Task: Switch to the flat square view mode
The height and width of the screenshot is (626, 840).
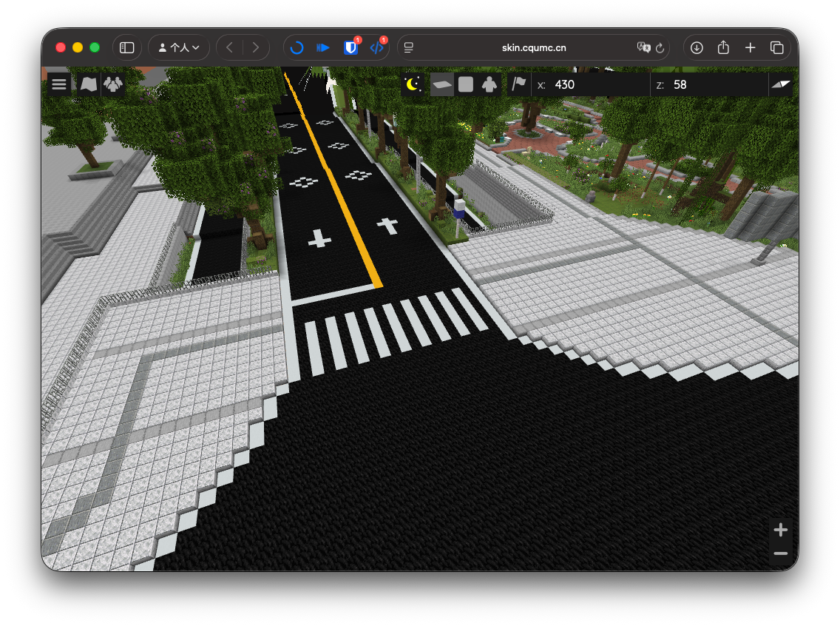Action: coord(466,84)
